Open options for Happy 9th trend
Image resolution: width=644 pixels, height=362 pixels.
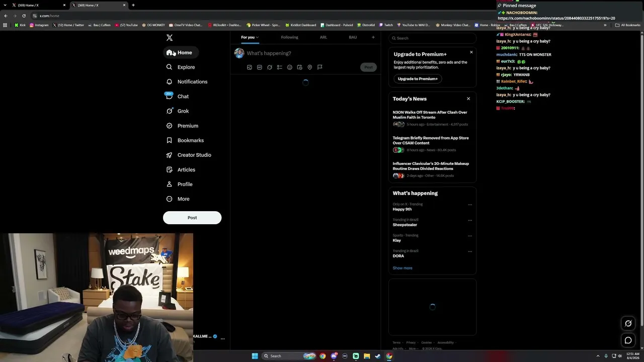pyautogui.click(x=470, y=205)
